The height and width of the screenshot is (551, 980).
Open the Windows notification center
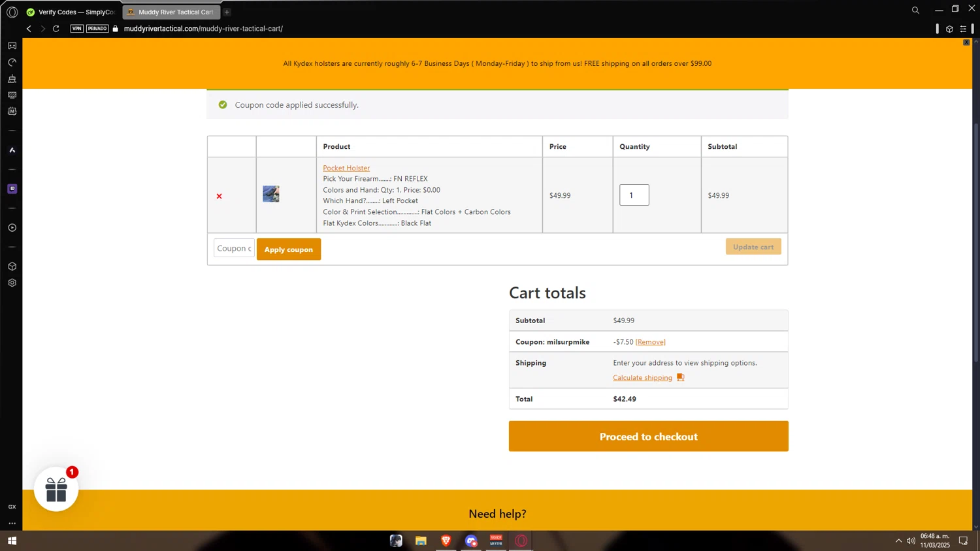click(963, 541)
